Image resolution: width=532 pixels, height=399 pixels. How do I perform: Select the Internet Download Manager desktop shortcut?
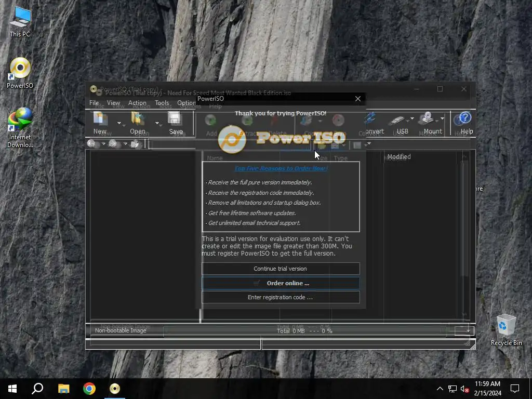click(20, 128)
